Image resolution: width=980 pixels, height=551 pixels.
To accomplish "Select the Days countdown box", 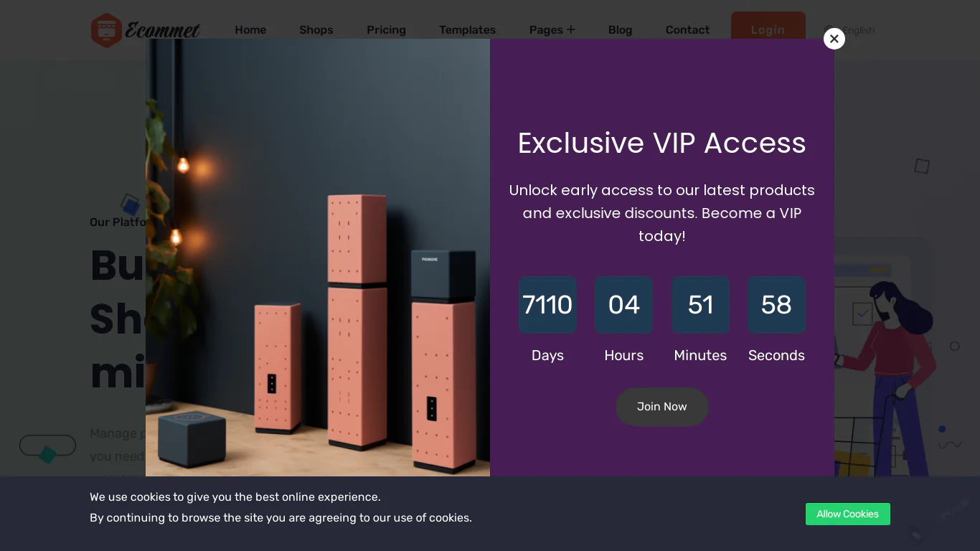I will click(x=547, y=305).
